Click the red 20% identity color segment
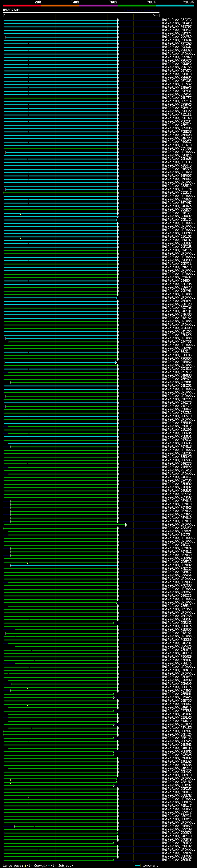197x868 pixels. [x=22, y=6]
